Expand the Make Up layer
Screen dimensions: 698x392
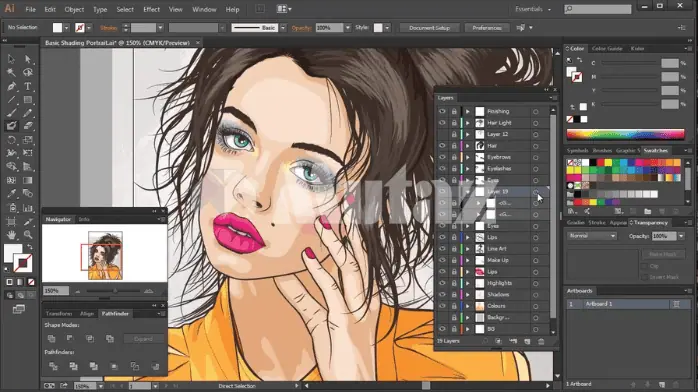[x=467, y=260]
